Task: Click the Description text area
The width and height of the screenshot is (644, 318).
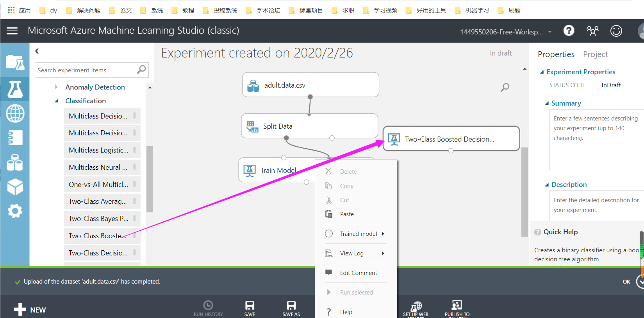Action: pos(597,206)
